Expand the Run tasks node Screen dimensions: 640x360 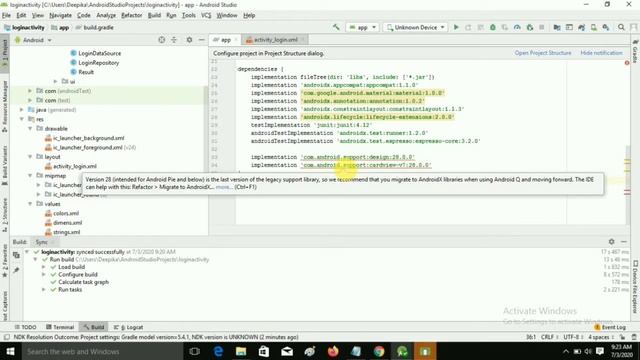click(44, 289)
